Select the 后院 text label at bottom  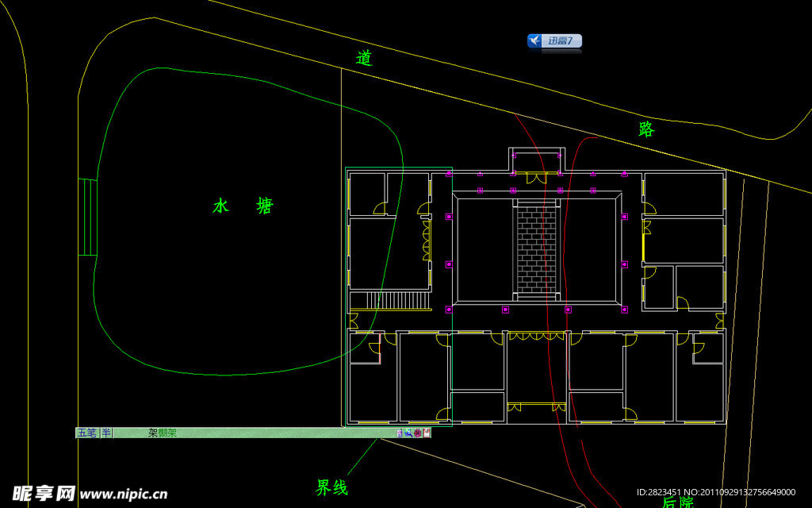[677, 502]
